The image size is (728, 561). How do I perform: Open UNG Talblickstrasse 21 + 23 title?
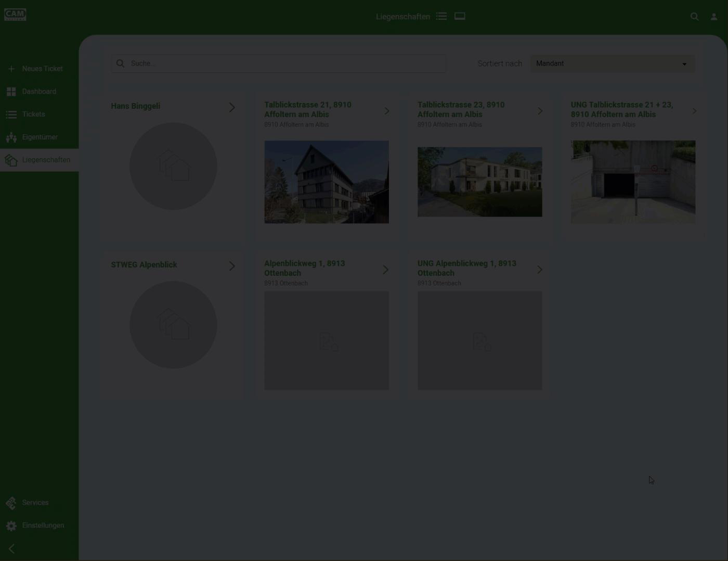622,109
